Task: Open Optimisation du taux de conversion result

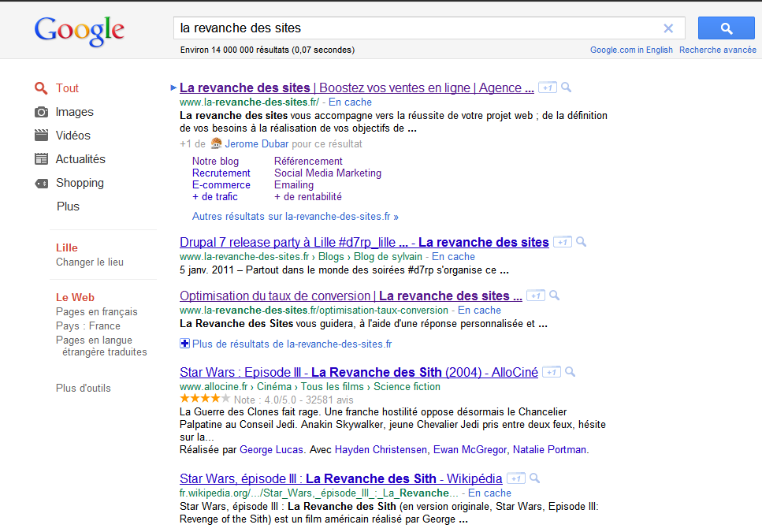Action: point(351,296)
